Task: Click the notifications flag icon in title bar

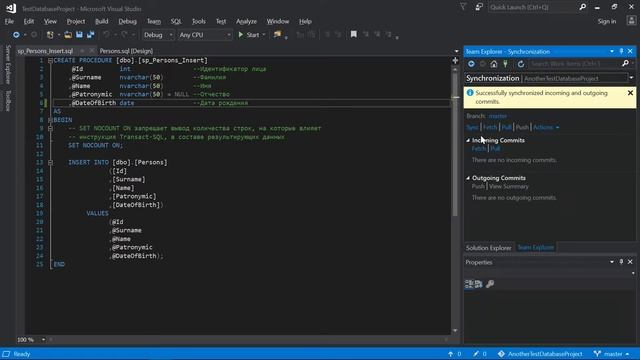Action: click(463, 7)
